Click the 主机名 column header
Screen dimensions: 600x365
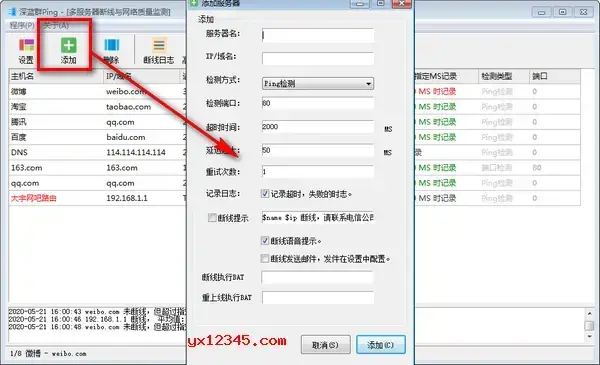[x=56, y=76]
